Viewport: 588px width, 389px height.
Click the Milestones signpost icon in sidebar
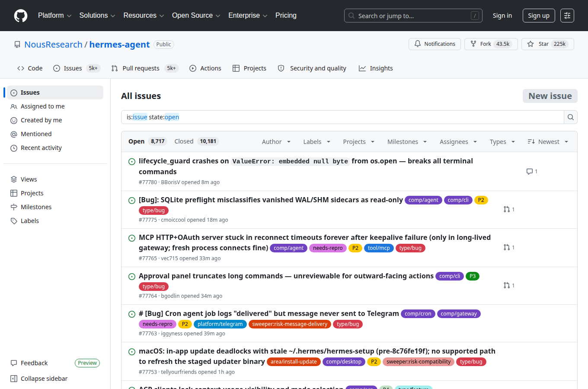[x=14, y=207]
